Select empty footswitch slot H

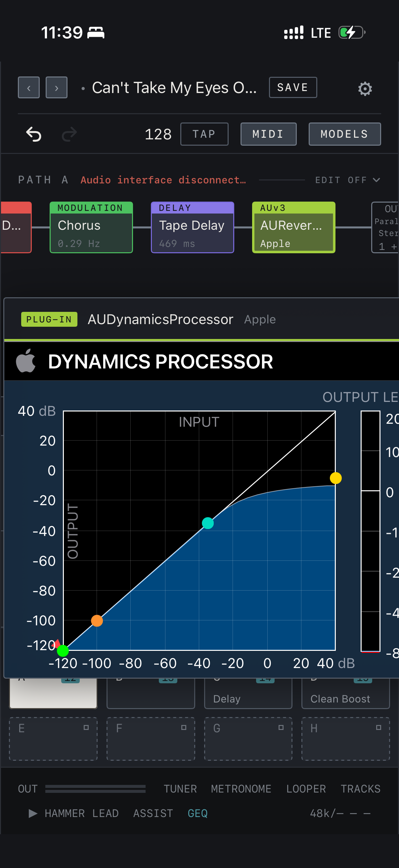(345, 739)
